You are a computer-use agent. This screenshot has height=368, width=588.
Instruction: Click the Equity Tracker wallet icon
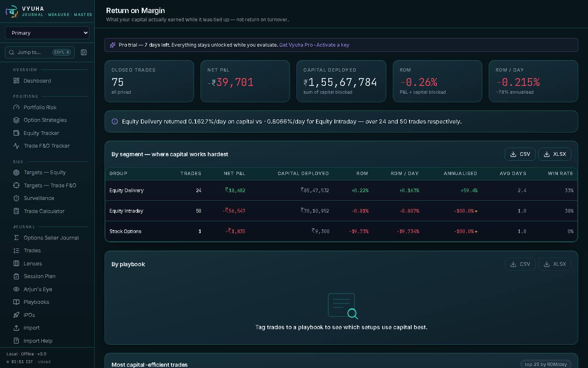click(16, 133)
